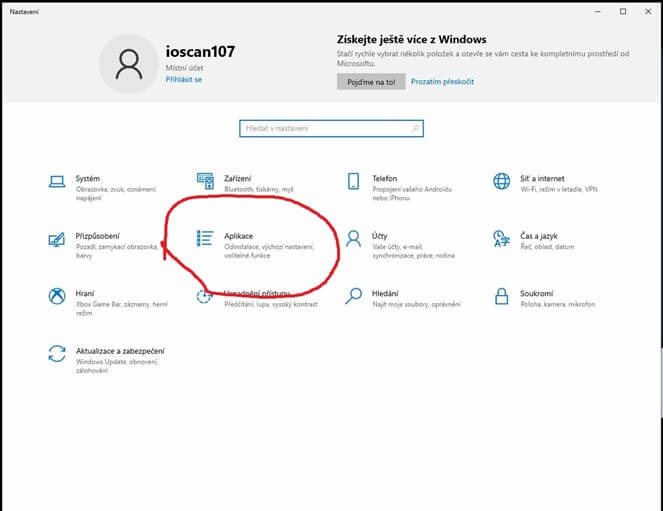Click the Pojďme na to! button
This screenshot has width=663, height=511.
pyautogui.click(x=371, y=82)
